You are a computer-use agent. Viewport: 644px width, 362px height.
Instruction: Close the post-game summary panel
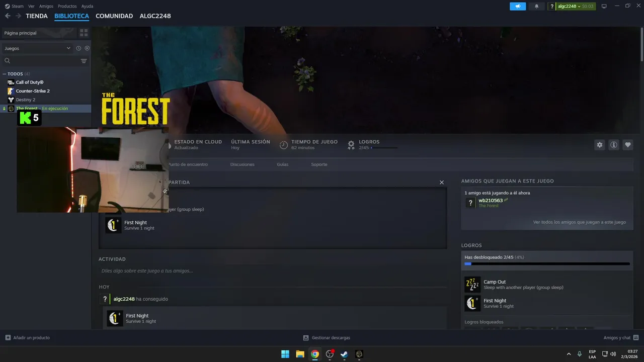442,183
